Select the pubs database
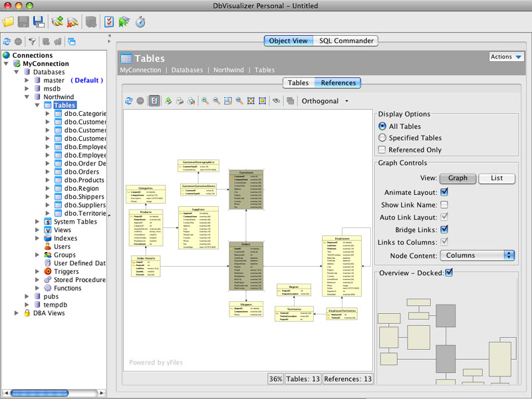The image size is (532, 399). [x=51, y=297]
